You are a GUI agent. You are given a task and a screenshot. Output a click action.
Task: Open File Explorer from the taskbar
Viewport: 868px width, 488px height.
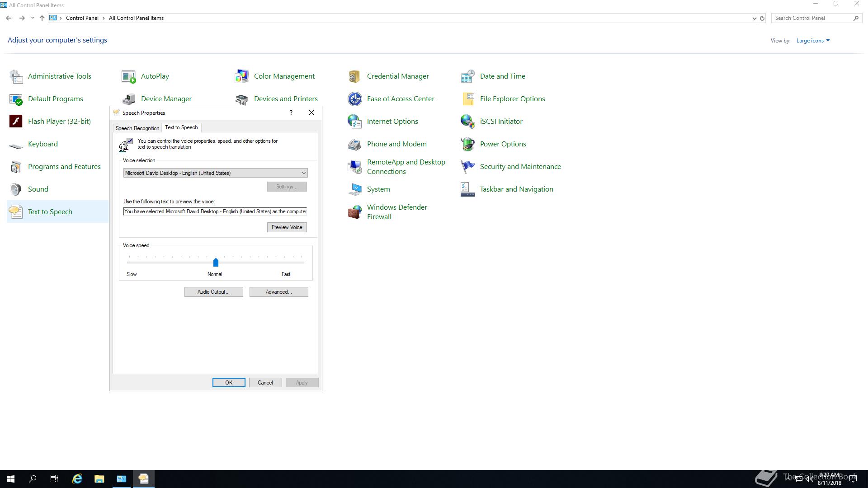pos(99,479)
